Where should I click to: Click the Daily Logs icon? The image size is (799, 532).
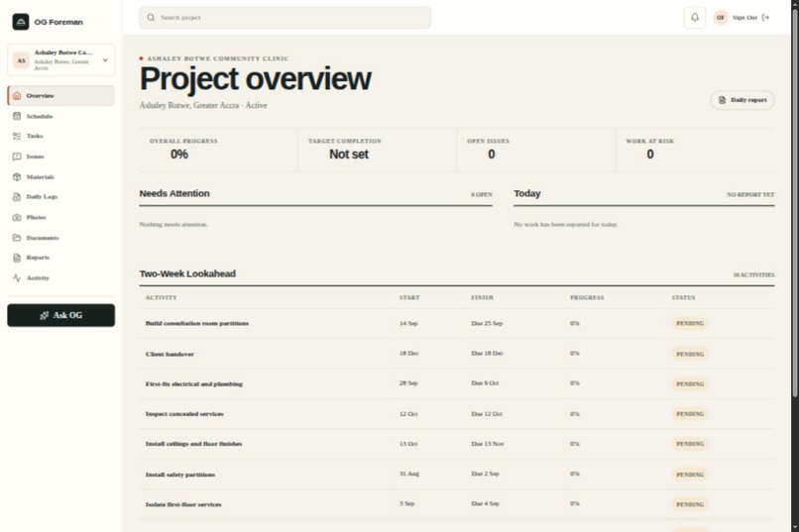(17, 196)
